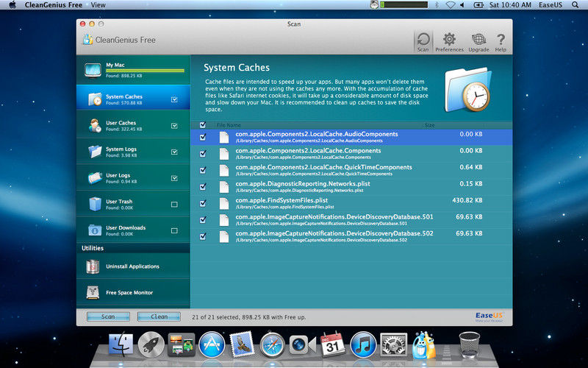Uncheck DiagnosticReporting.Networks.plist checkbox

(203, 187)
